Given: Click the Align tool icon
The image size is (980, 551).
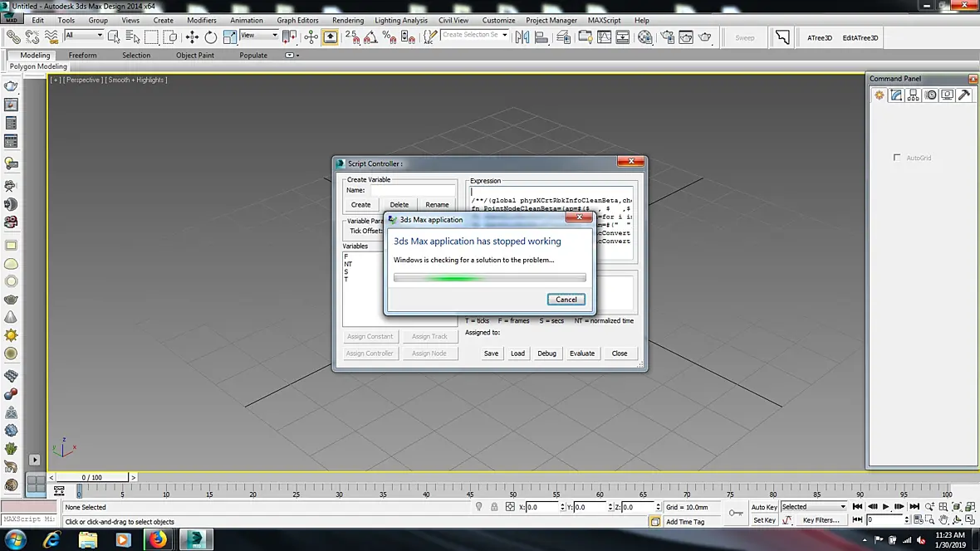Looking at the screenshot, I should (541, 37).
